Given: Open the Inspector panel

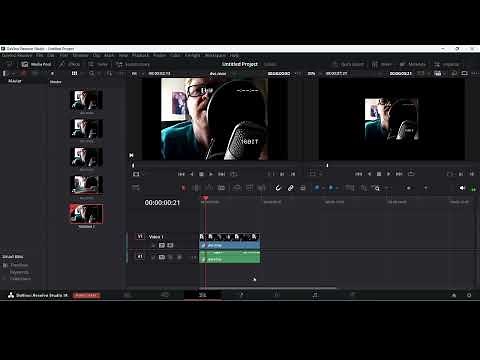Looking at the screenshot, I should pos(447,64).
